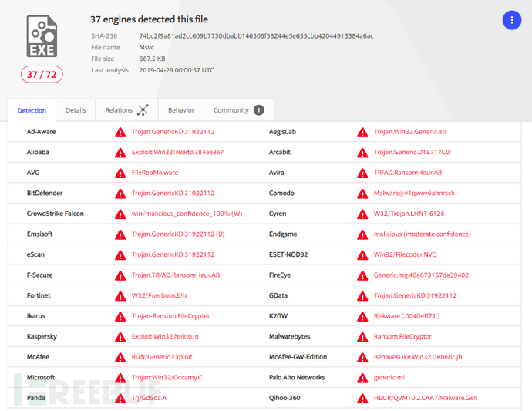532x411 pixels.
Task: Click the warning icon for ESET-NOD32
Action: coord(362,255)
